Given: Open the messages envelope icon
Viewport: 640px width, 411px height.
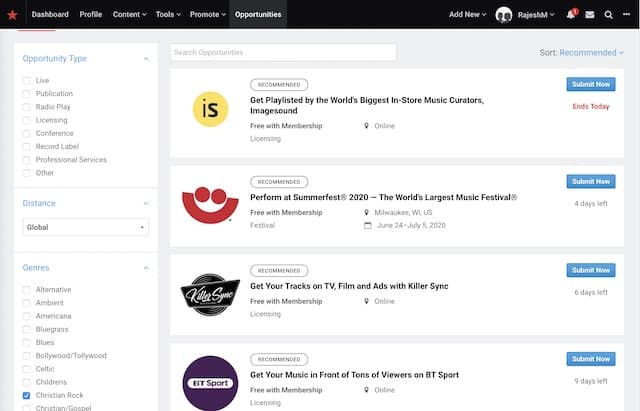Looking at the screenshot, I should point(590,15).
